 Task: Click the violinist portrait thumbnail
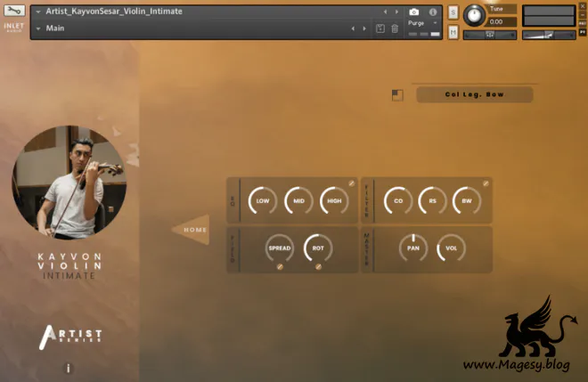(x=69, y=183)
